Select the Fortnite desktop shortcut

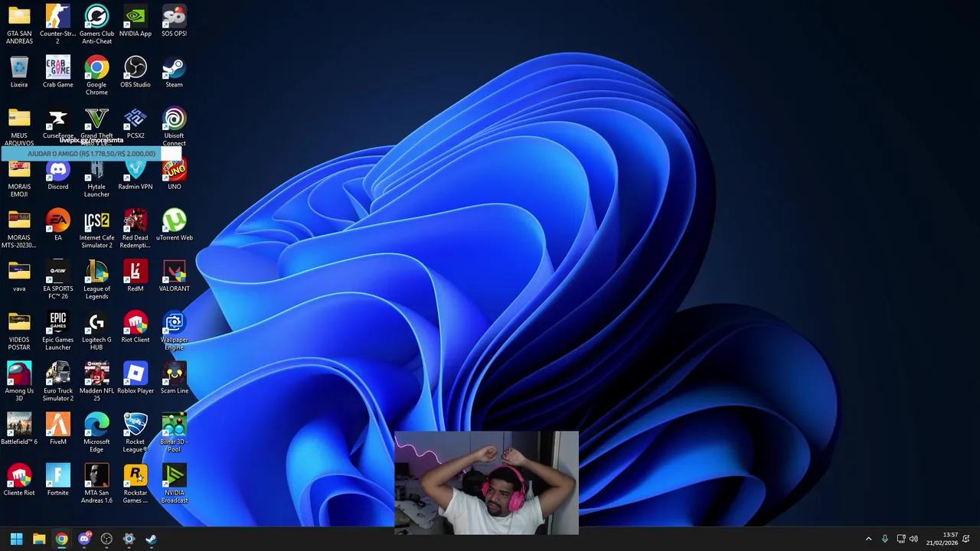click(x=57, y=481)
